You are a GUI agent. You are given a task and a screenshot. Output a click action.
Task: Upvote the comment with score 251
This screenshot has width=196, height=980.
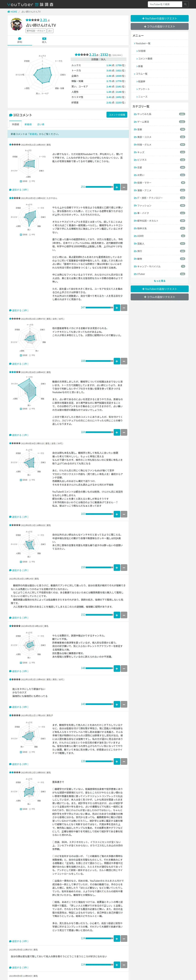[117, 187]
